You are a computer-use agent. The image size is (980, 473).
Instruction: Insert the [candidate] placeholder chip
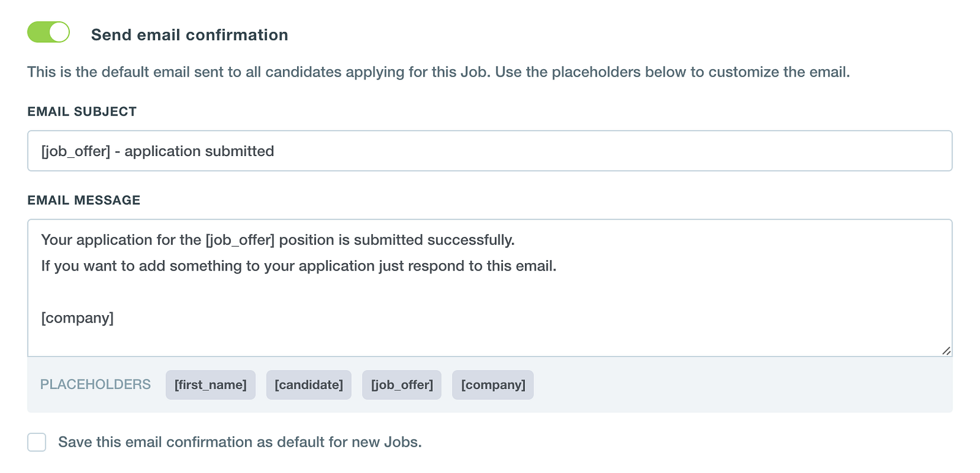pos(309,385)
